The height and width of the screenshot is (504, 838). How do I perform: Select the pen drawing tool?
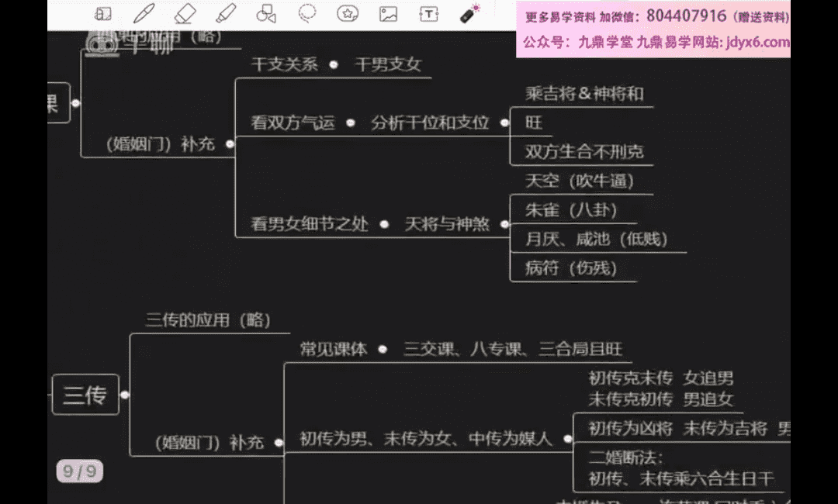(x=144, y=14)
